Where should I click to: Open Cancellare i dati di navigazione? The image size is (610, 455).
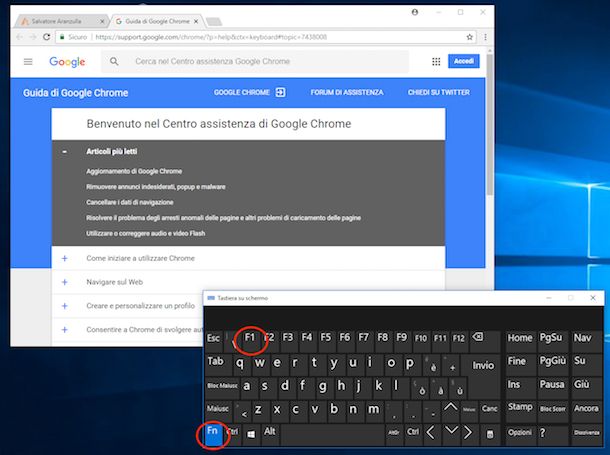point(130,202)
